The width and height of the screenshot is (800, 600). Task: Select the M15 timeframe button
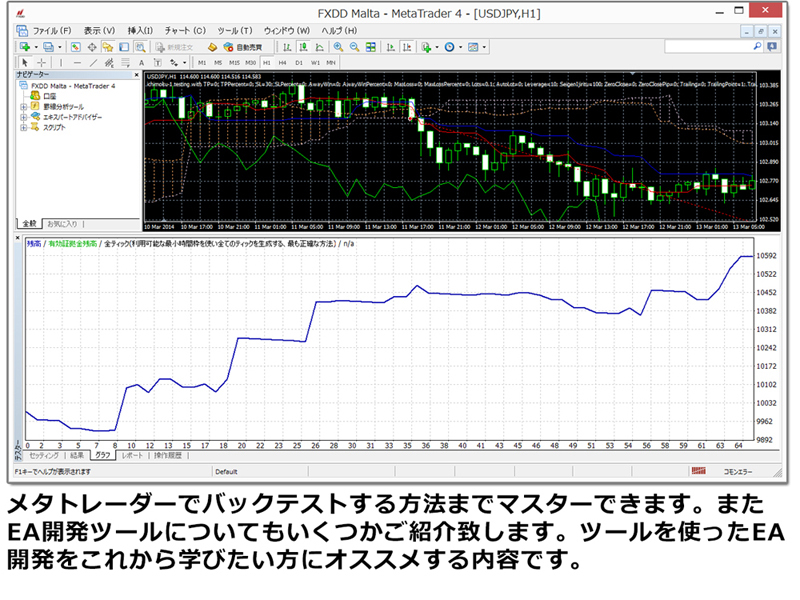click(234, 63)
